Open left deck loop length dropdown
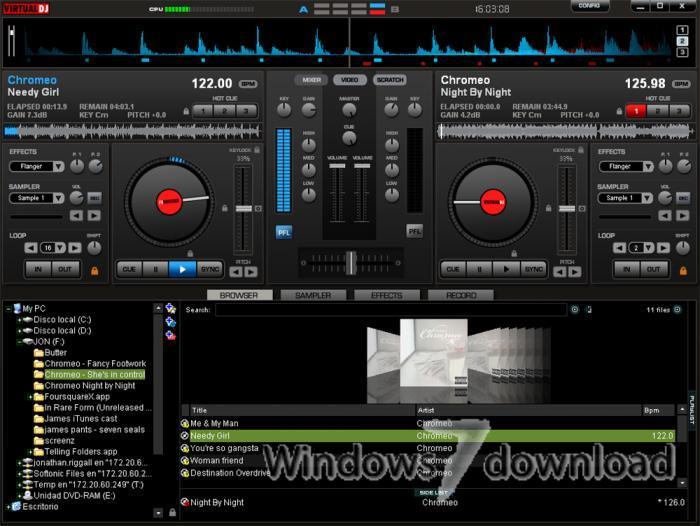This screenshot has height=526, width=700. pyautogui.click(x=60, y=248)
